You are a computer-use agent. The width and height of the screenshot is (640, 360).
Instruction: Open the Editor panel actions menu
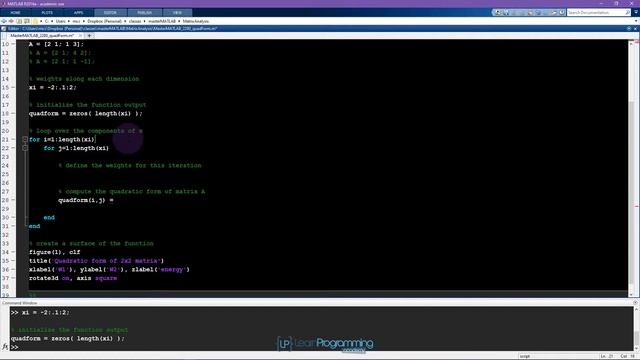[629, 29]
